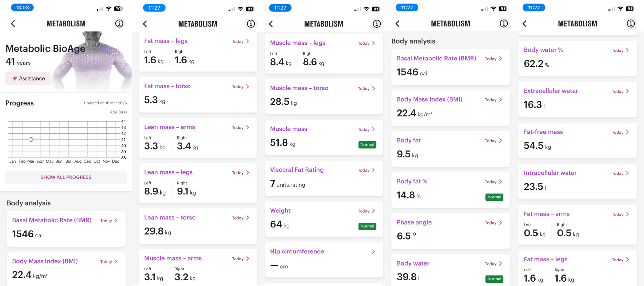Tap Body fat % Today chevron
The height and width of the screenshot is (286, 644).
501,182
